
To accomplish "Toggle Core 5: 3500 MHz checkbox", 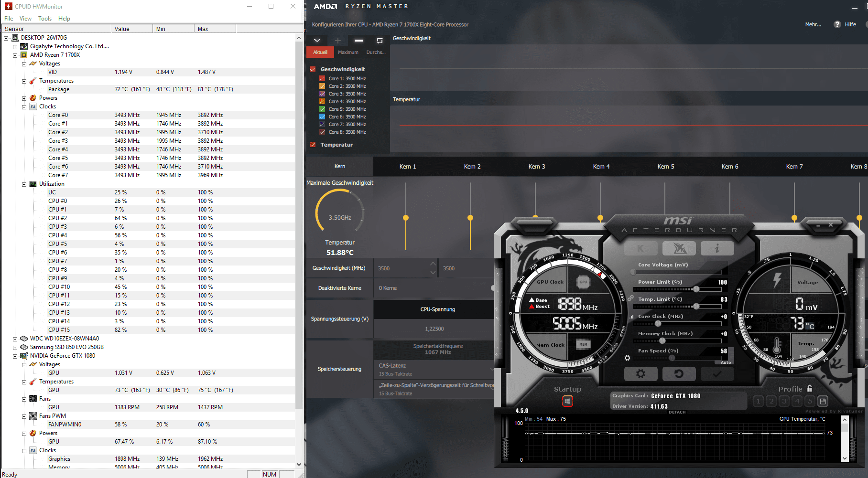I will (322, 109).
